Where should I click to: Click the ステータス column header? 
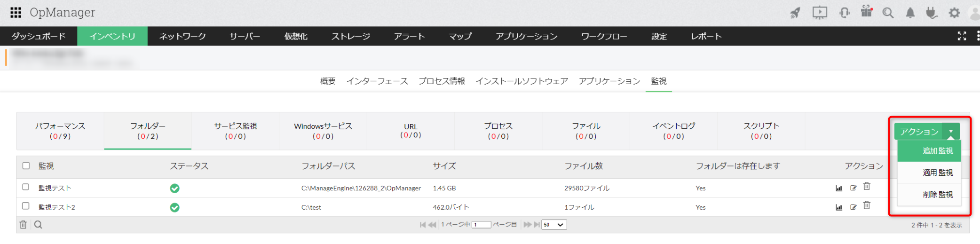189,166
